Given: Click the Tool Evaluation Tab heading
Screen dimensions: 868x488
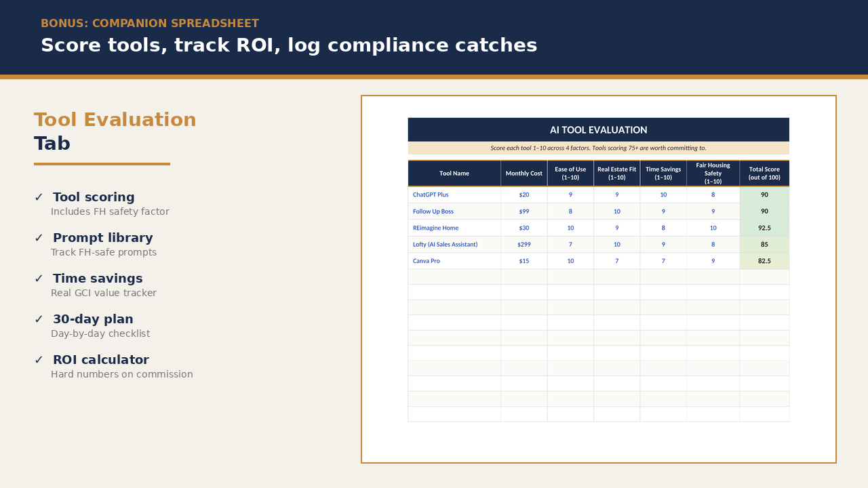Looking at the screenshot, I should tap(115, 131).
